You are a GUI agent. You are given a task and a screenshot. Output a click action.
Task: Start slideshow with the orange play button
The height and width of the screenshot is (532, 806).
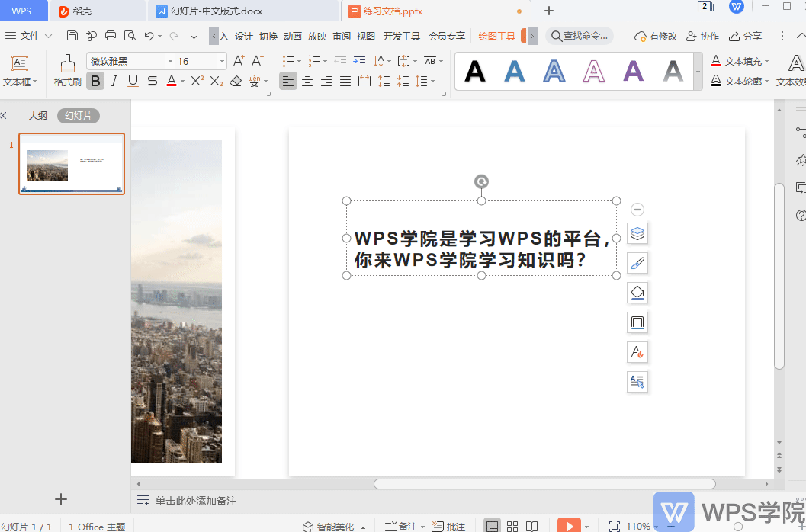tap(569, 525)
